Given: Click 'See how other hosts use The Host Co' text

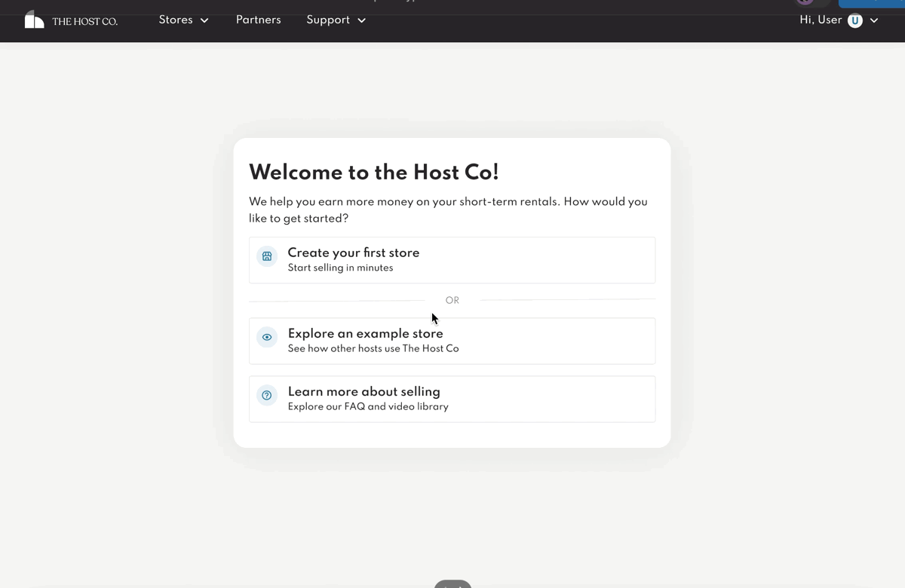Looking at the screenshot, I should [x=373, y=348].
